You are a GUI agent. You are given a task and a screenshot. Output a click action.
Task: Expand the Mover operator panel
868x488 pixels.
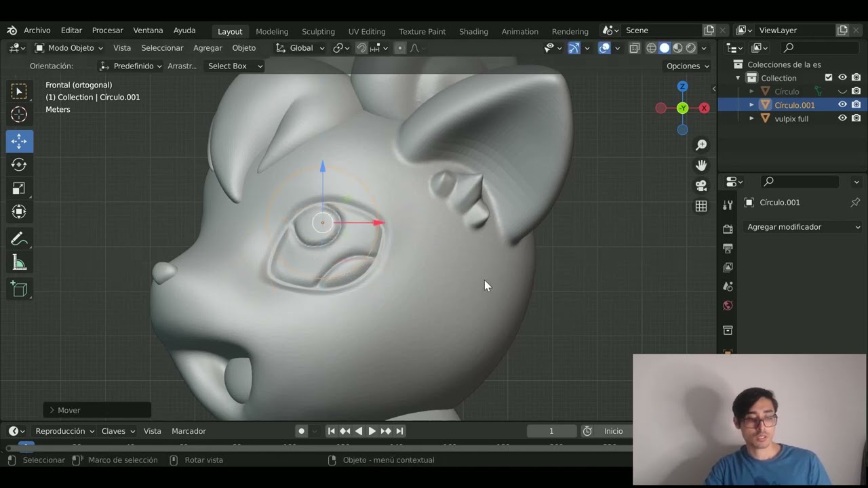coord(52,410)
